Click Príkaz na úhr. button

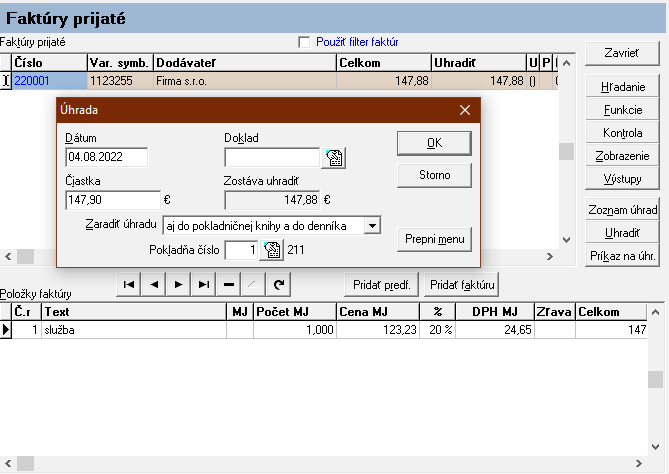click(x=622, y=256)
